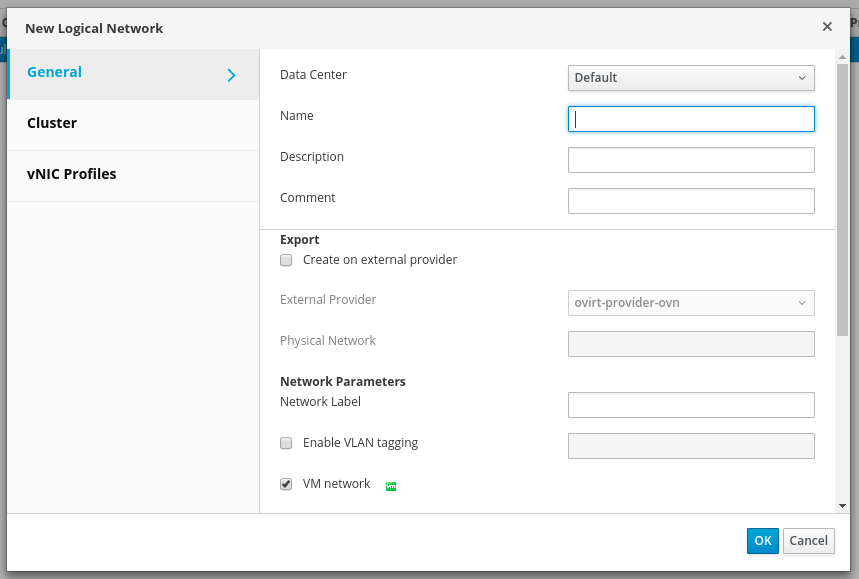Click the chevron arrow beside General
The image size is (859, 579).
[x=231, y=75]
